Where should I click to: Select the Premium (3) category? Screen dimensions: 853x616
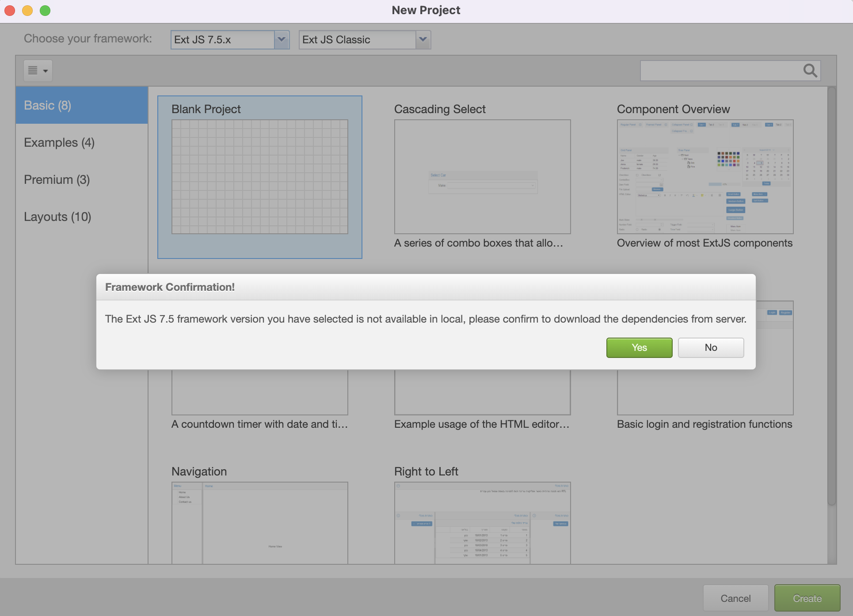[82, 179]
